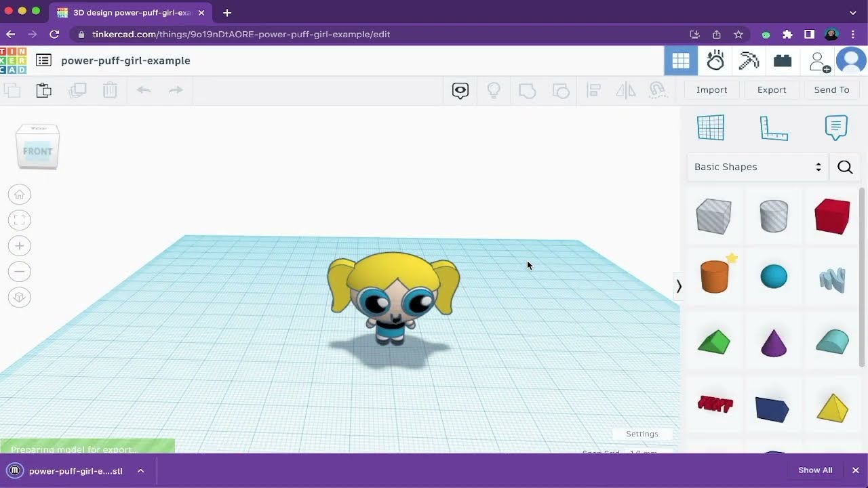
Task: Click the Align tool icon
Action: point(594,90)
